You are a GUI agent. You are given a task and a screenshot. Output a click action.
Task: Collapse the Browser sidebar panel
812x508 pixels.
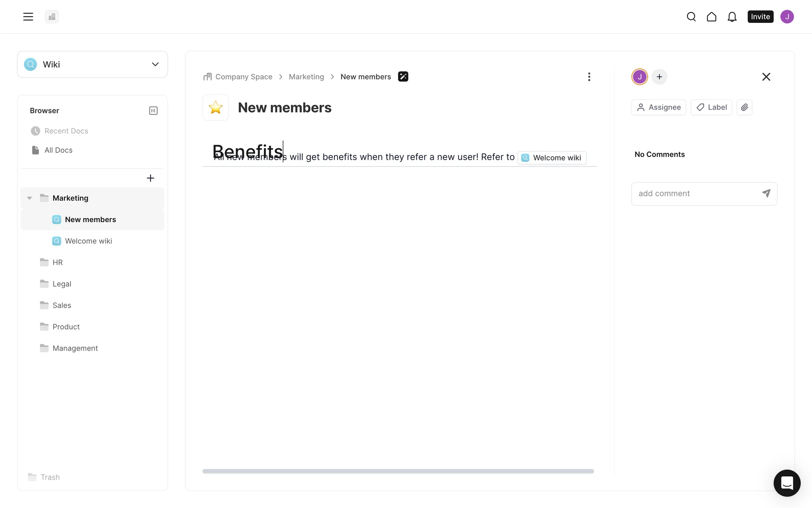click(153, 110)
